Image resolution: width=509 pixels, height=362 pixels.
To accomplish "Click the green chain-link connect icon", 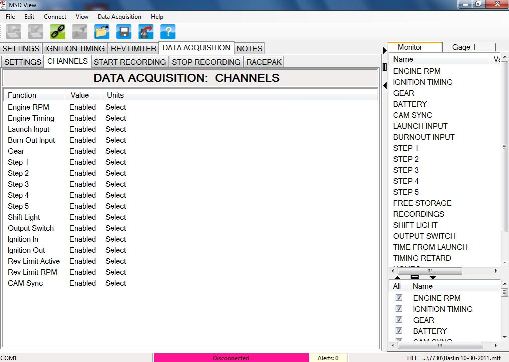I will [57, 32].
